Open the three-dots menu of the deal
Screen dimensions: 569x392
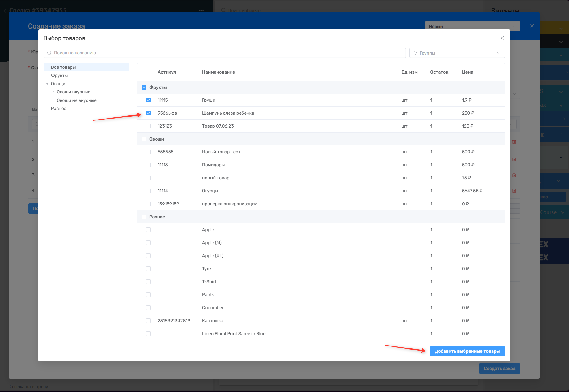tap(201, 11)
